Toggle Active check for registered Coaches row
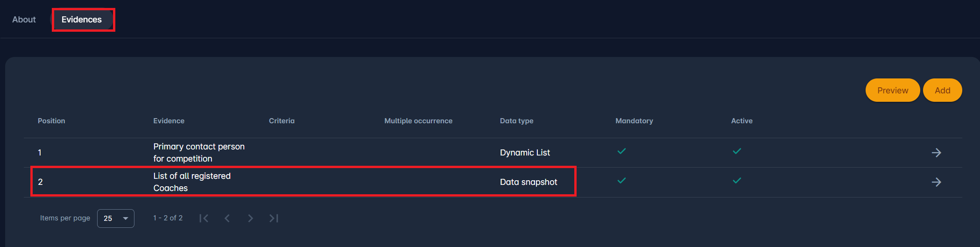This screenshot has height=247, width=980. (x=737, y=181)
